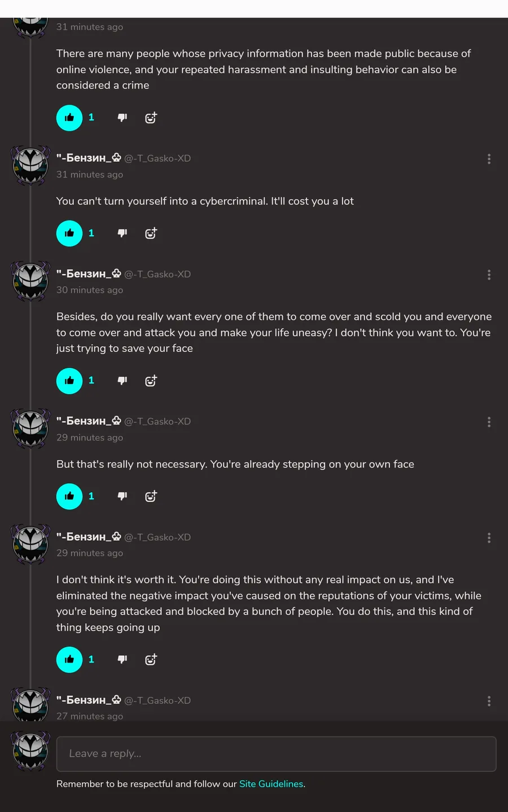React to the 'save your face' comment

[151, 381]
